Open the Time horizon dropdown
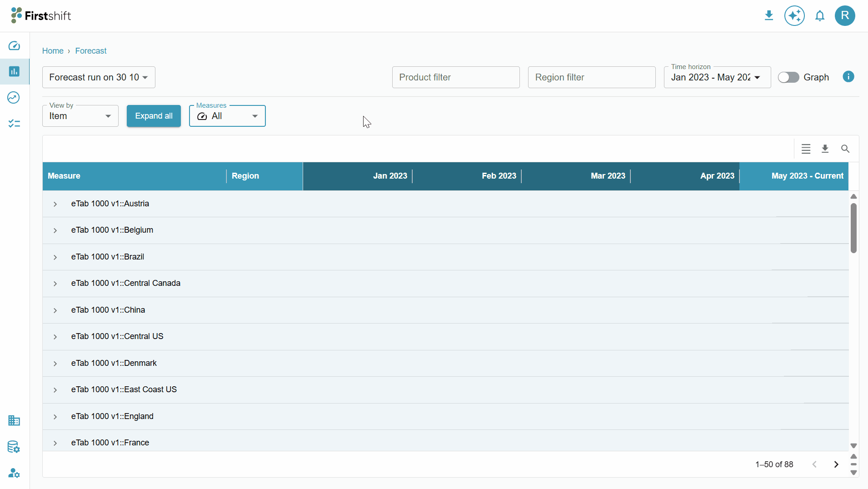Screen dimensions: 868x489 tap(717, 77)
